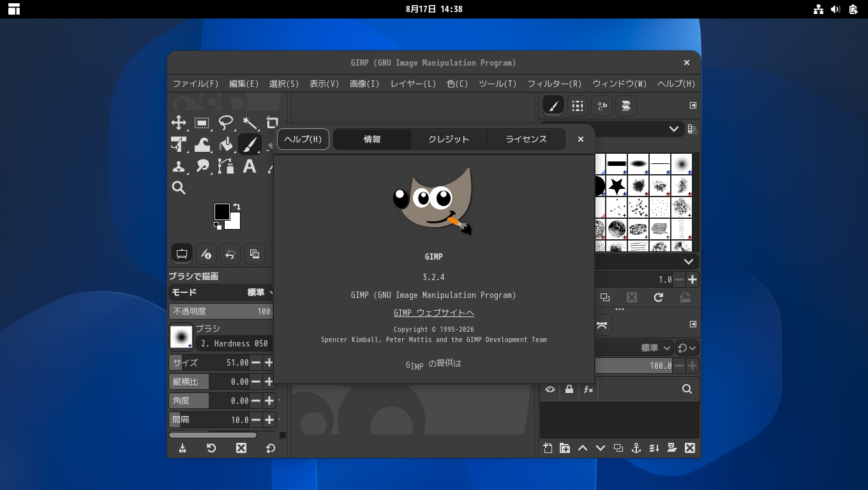Select the Paths tool
The height and width of the screenshot is (490, 868).
(226, 167)
